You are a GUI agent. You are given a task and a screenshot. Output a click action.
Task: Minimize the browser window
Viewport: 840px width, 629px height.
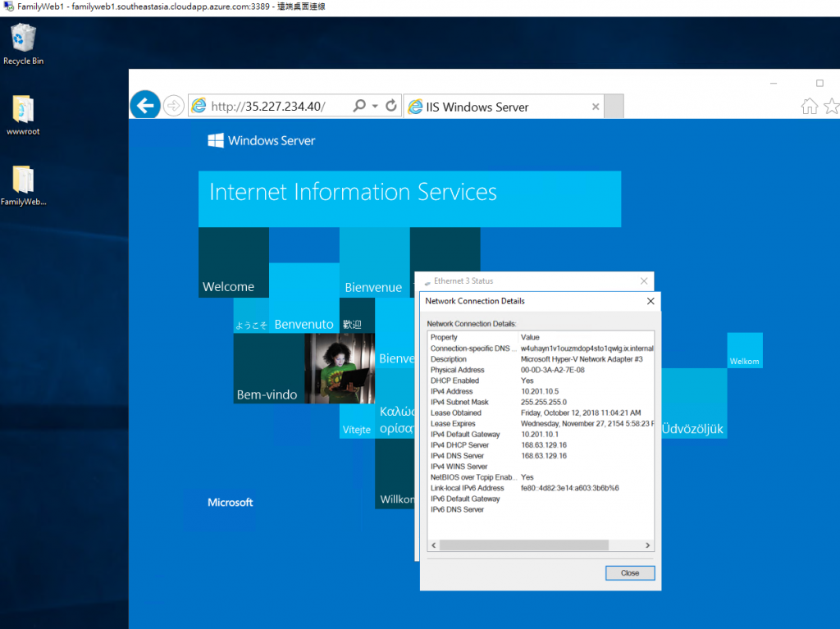774,84
